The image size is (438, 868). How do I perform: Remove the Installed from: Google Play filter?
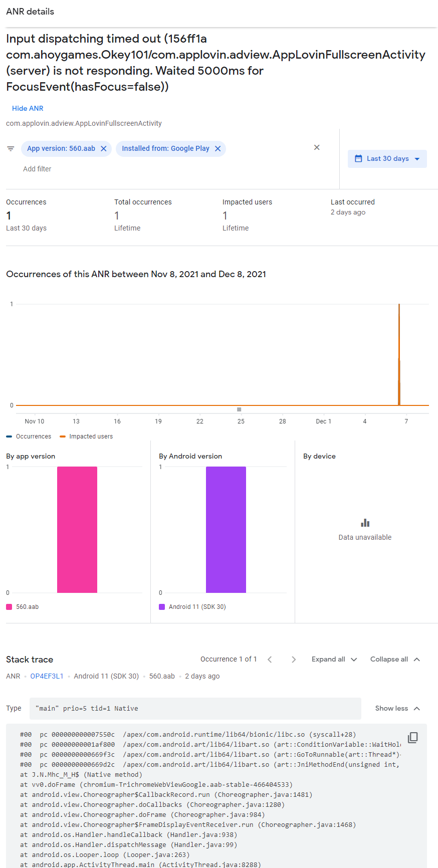(217, 148)
